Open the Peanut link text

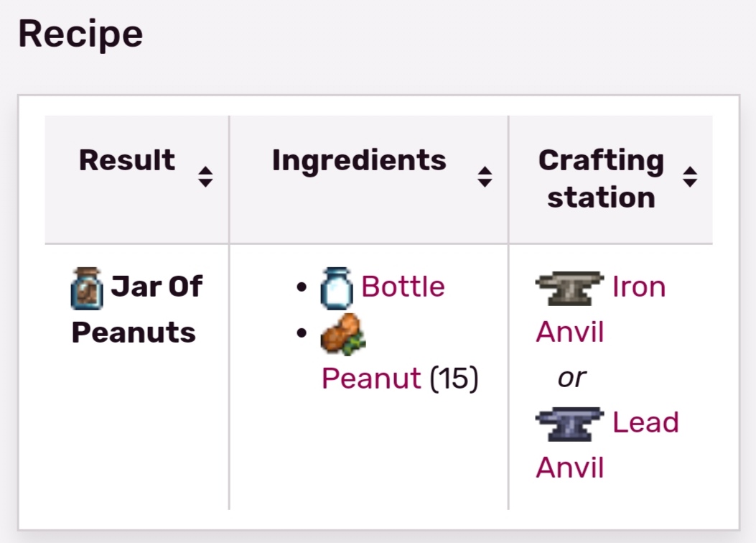tap(370, 378)
